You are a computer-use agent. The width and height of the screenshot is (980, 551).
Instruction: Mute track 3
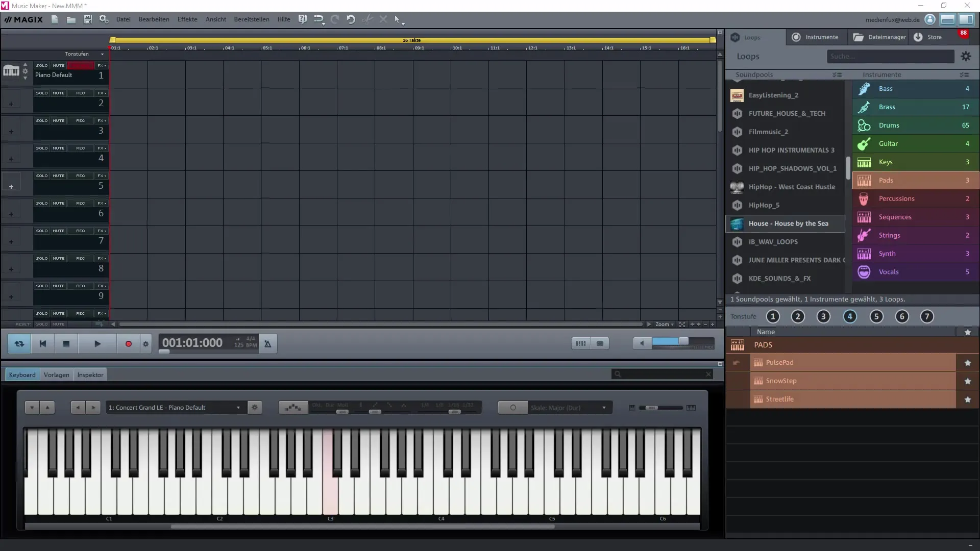[x=59, y=120]
